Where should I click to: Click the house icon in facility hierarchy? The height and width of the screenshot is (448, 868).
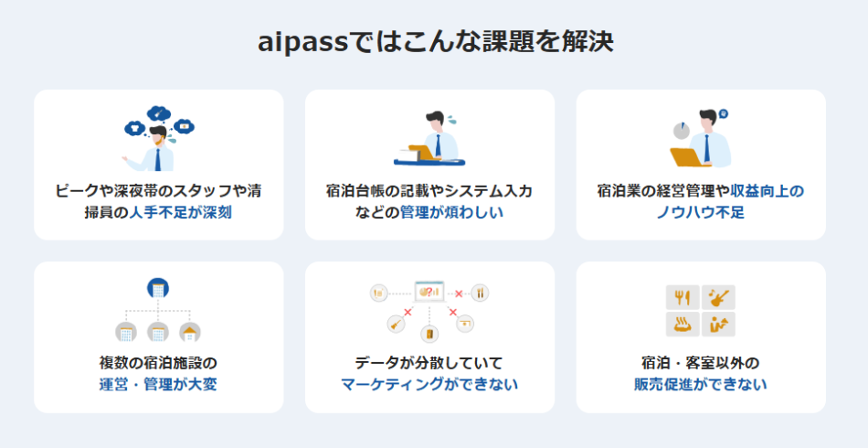point(190,332)
